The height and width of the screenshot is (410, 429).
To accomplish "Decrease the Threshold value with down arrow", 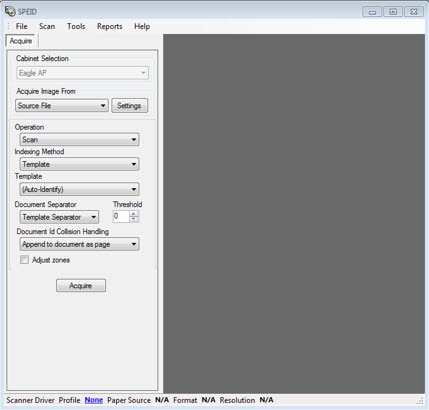I will 134,219.
